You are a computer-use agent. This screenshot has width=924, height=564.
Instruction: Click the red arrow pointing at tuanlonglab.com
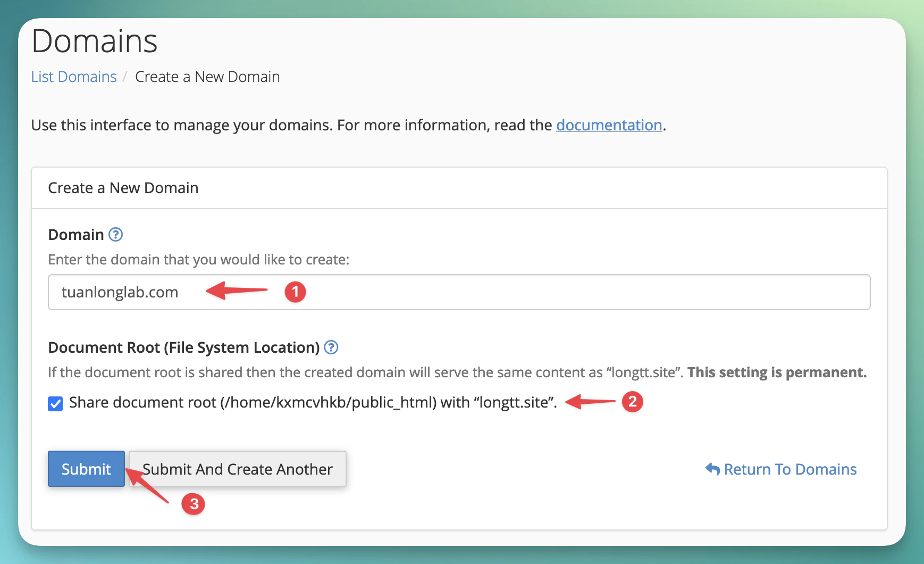tap(237, 291)
